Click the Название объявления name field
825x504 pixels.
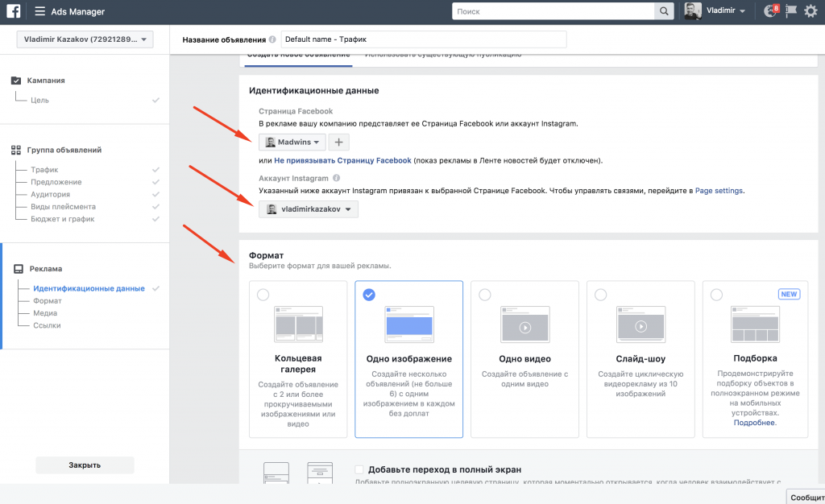click(x=423, y=39)
